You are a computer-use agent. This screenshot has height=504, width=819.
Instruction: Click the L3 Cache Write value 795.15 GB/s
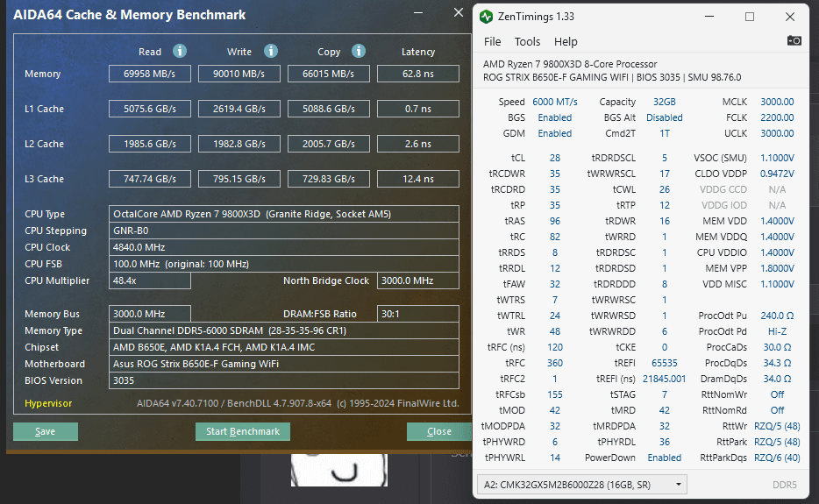pyautogui.click(x=239, y=179)
